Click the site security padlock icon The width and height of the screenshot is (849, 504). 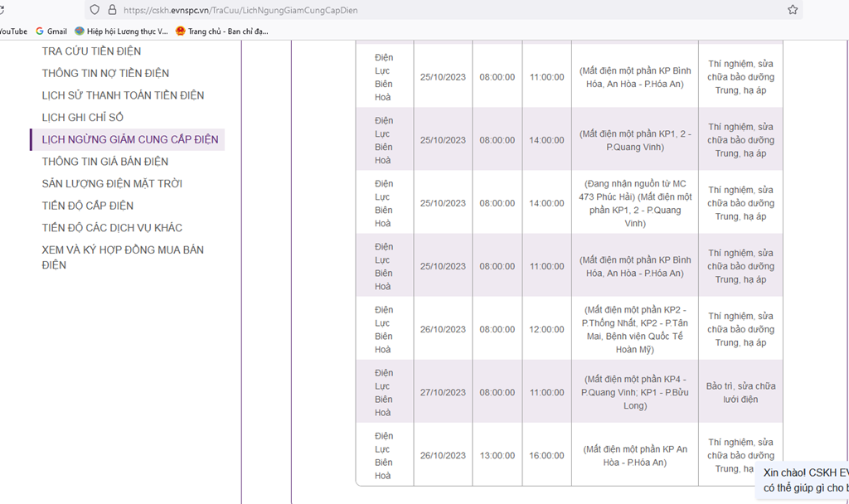[112, 10]
